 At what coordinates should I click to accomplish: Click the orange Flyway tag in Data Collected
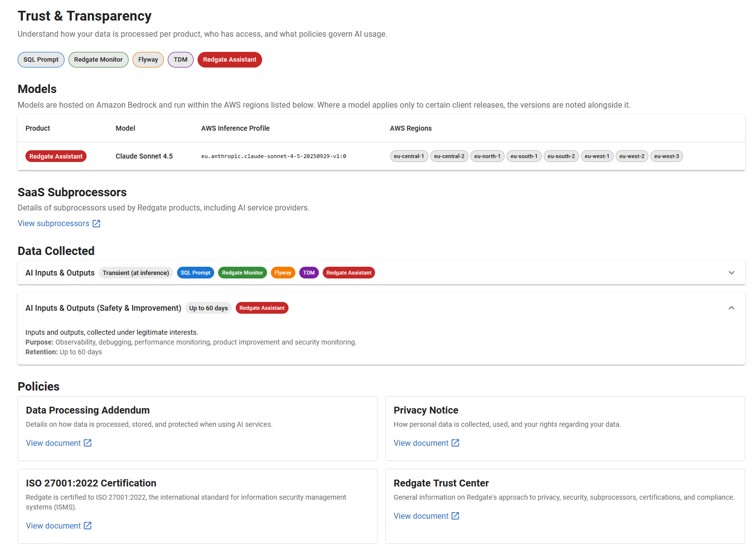(283, 273)
